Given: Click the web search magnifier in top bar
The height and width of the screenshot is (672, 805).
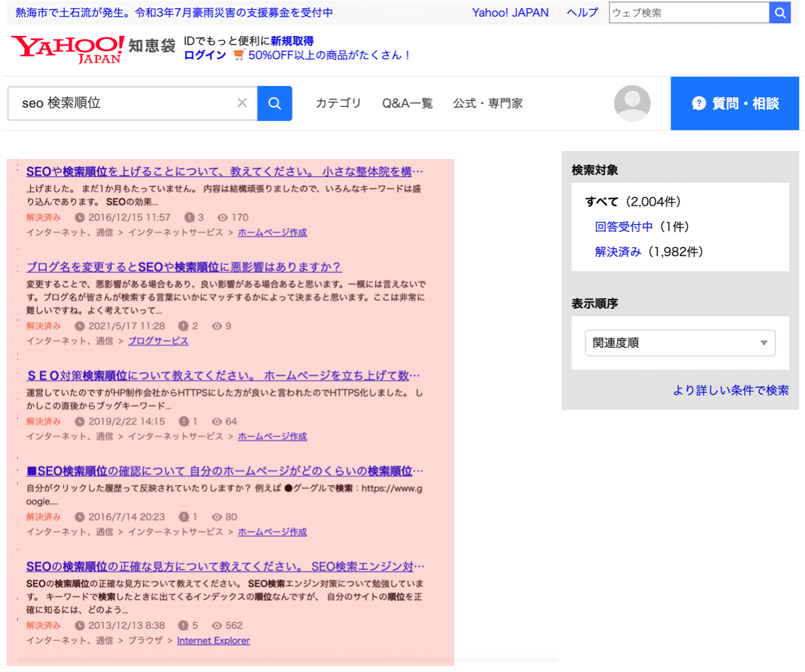Looking at the screenshot, I should click(780, 13).
